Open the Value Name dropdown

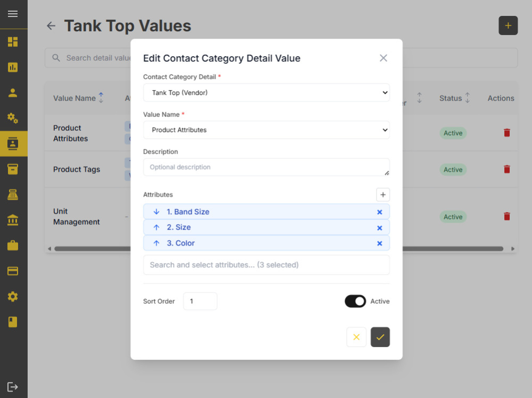(267, 130)
